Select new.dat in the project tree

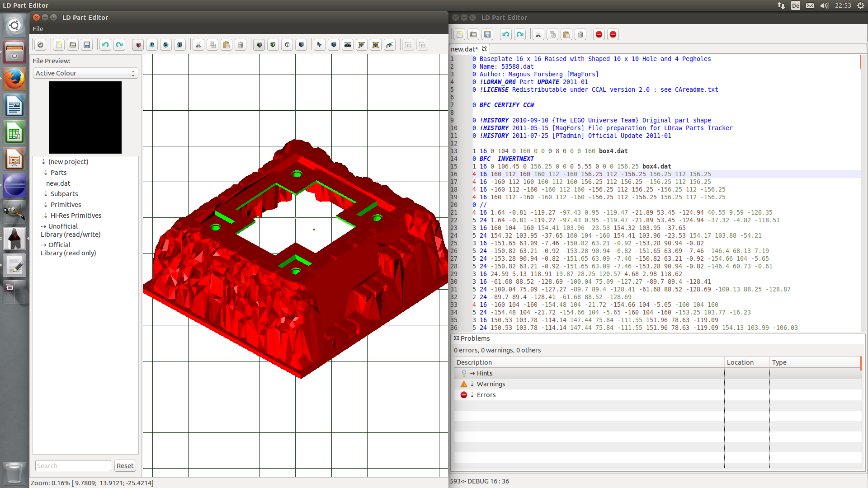(58, 183)
